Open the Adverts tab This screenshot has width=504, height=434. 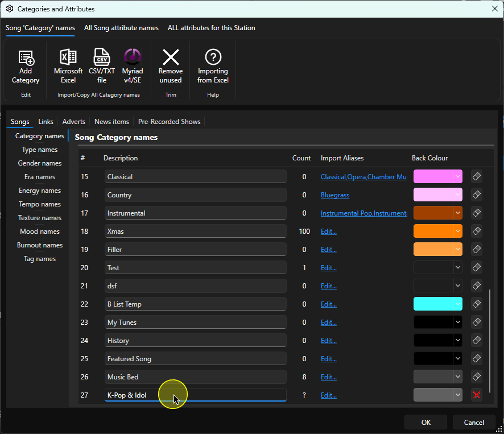point(73,122)
